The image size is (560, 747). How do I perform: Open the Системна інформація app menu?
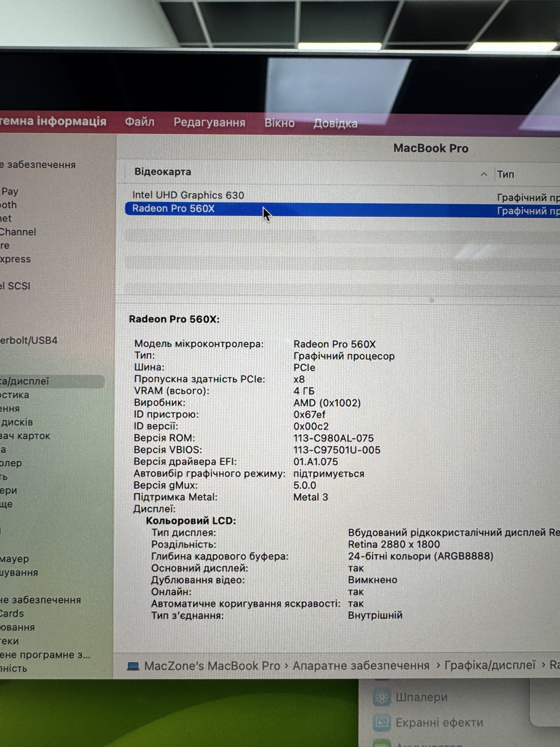(53, 121)
